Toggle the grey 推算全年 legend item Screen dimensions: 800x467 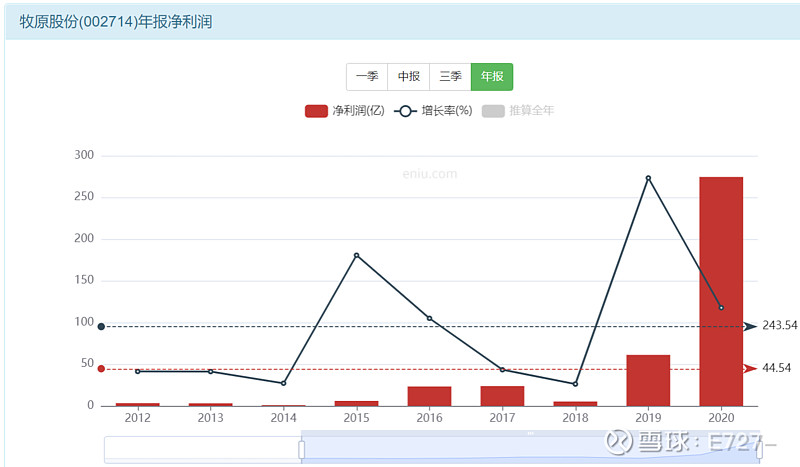[x=518, y=111]
